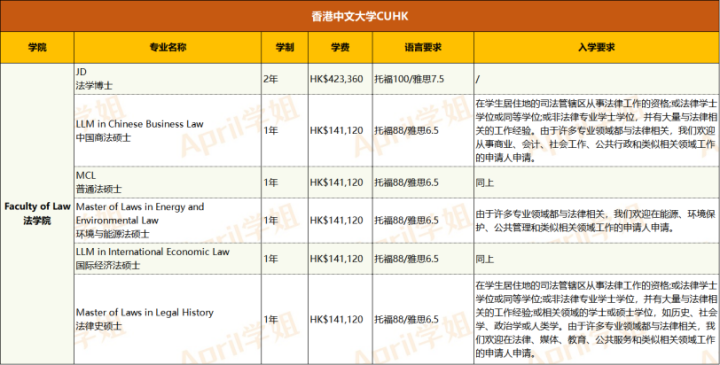Select the 入学要求 column header
720x365 pixels.
click(596, 47)
